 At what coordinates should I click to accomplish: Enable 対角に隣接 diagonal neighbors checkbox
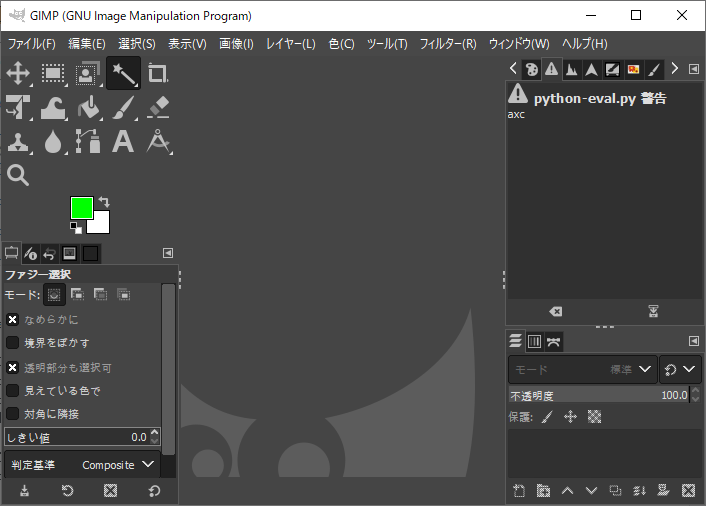[x=13, y=414]
